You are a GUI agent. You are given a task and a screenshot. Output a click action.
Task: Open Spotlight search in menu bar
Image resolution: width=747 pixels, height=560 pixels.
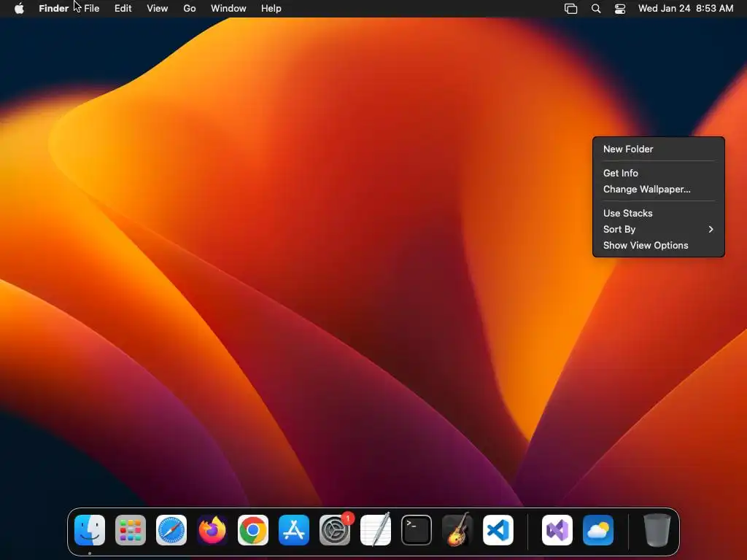(596, 9)
